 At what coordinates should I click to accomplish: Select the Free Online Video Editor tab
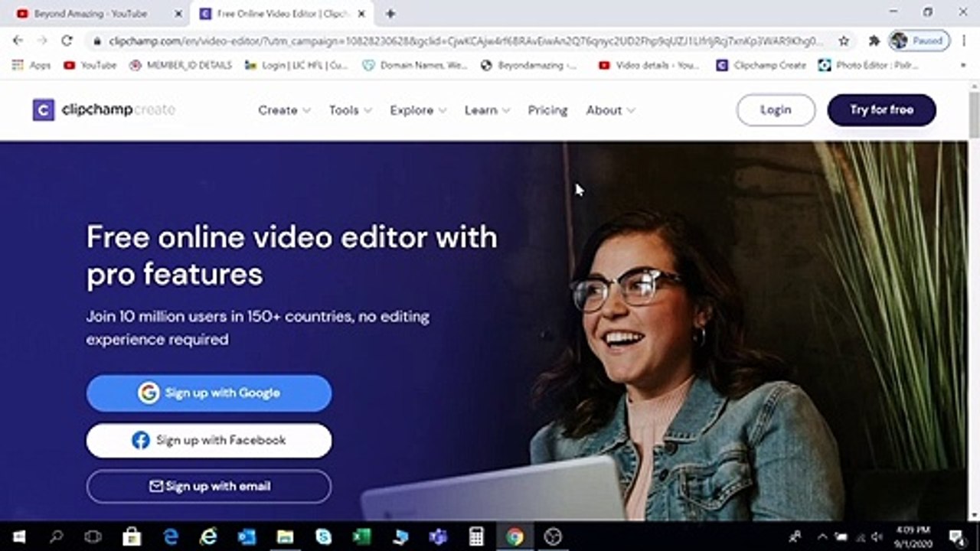pyautogui.click(x=281, y=14)
